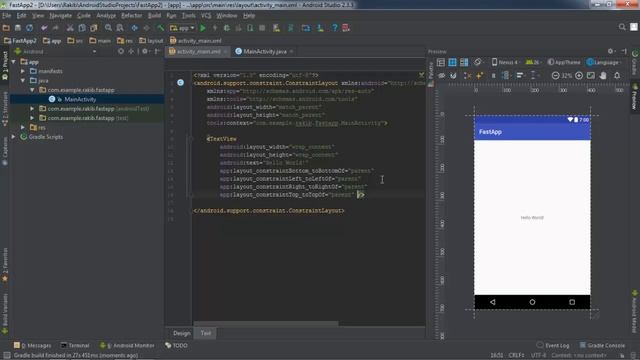640x360 pixels.
Task: Click the Zoom to Fit screen icon
Action: pyautogui.click(x=591, y=76)
